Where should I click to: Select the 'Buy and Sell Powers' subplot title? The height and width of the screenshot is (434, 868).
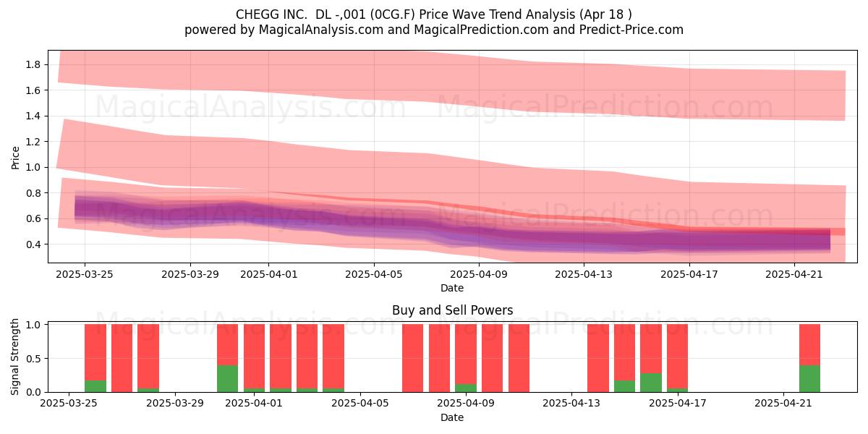[x=452, y=310]
